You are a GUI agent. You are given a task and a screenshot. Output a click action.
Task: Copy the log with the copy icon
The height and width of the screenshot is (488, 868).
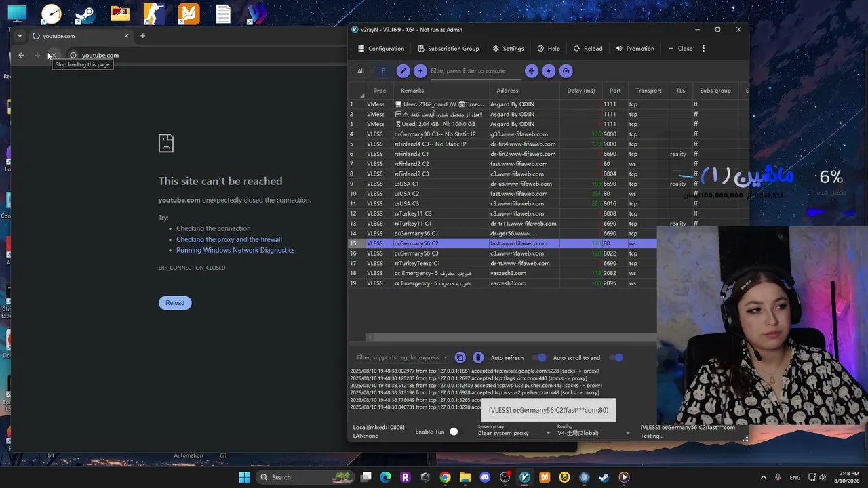tap(460, 357)
